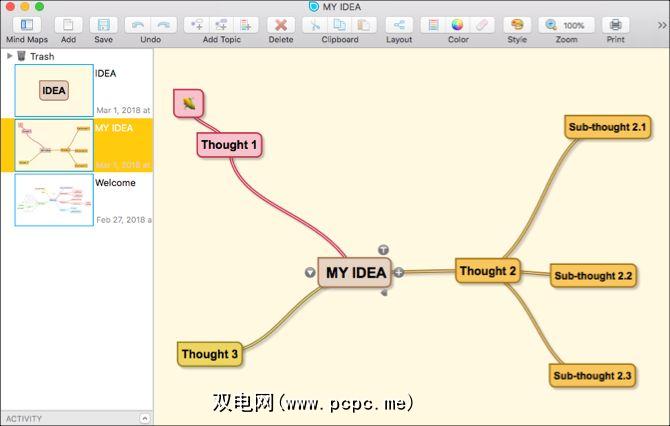Click the Save toolbar icon

(x=103, y=25)
